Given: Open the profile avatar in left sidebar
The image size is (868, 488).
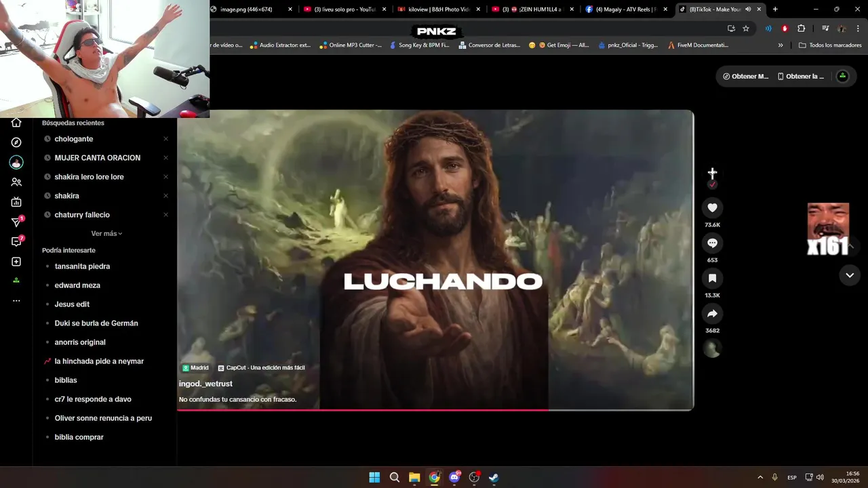Looking at the screenshot, I should click(16, 163).
